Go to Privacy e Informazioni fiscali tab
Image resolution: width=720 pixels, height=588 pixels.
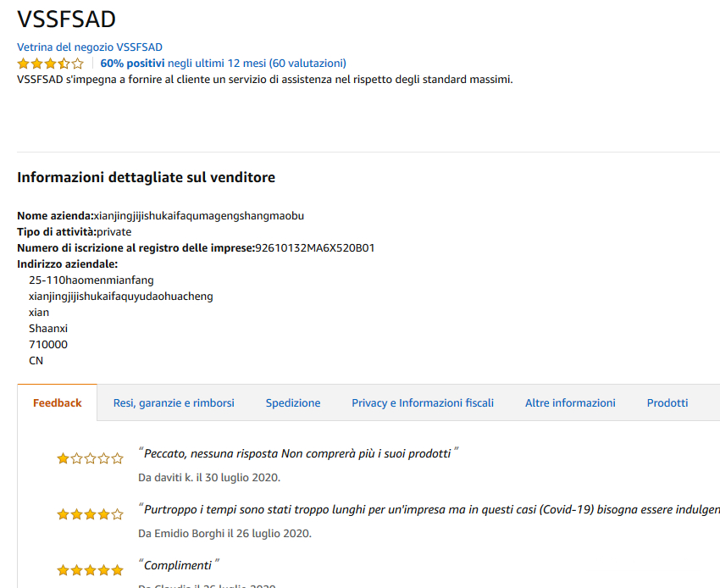[423, 403]
